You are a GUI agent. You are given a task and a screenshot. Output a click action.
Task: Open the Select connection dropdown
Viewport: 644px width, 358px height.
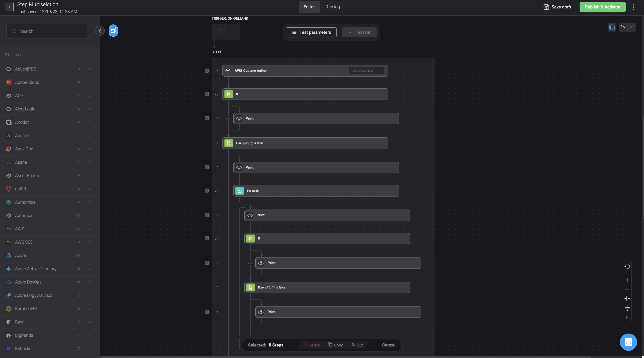[366, 71]
